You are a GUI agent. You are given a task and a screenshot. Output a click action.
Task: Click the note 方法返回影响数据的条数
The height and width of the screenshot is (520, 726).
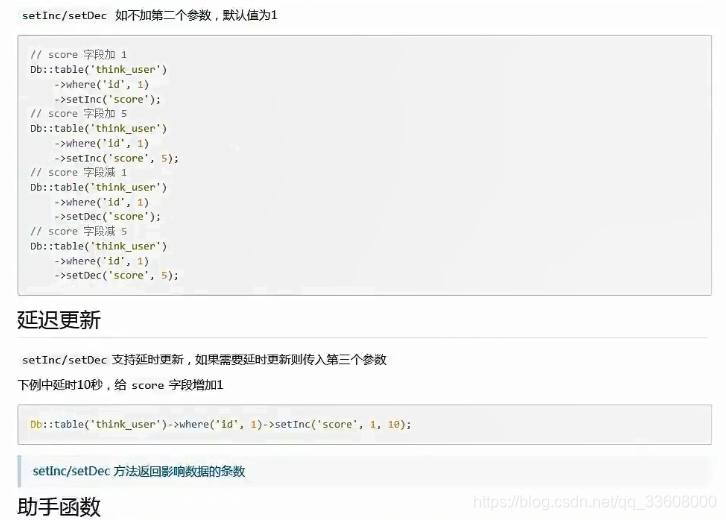click(x=179, y=471)
